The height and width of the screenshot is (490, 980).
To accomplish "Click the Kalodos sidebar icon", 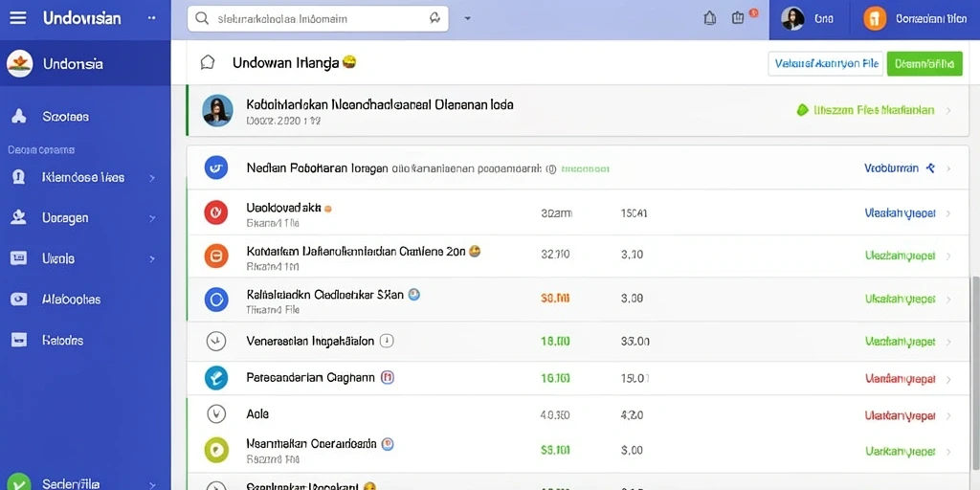I will (x=19, y=340).
